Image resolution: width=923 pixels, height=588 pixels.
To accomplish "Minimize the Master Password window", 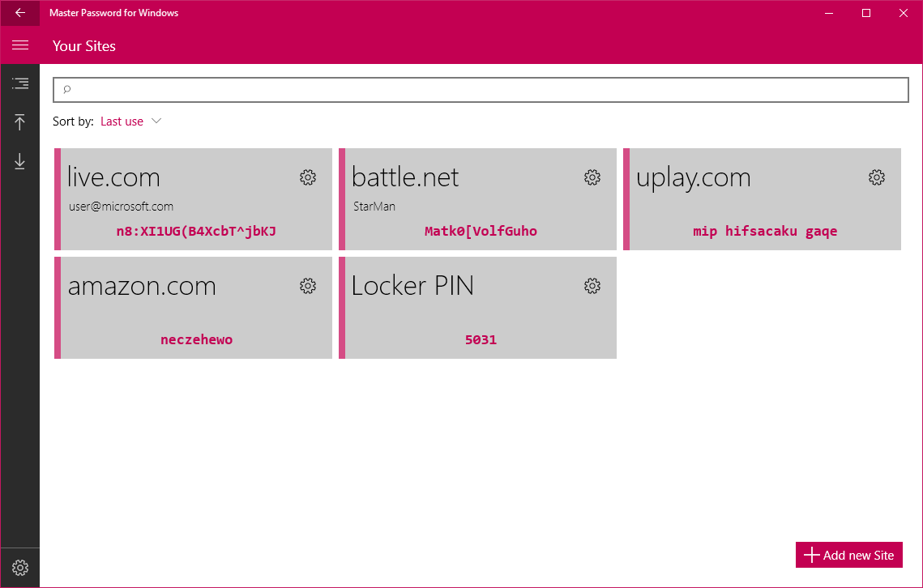I will (829, 13).
